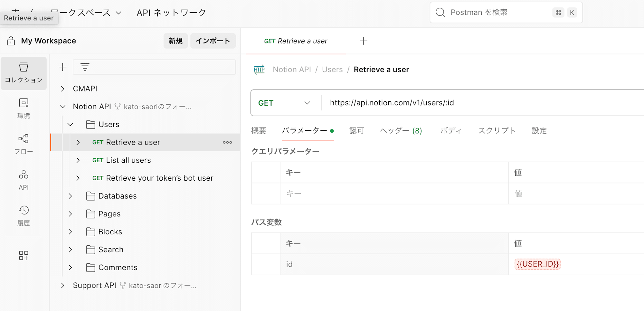The width and height of the screenshot is (644, 311).
Task: Click the 新規 button
Action: pyautogui.click(x=175, y=41)
